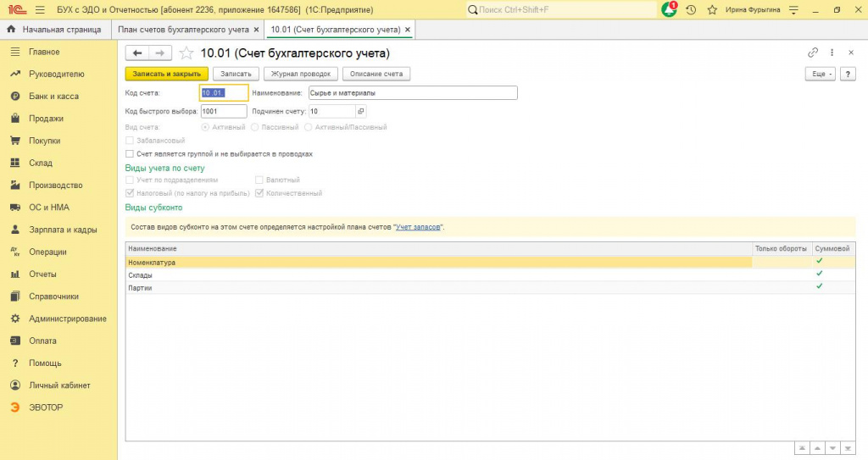Close План счетов бухгалтерского учета tab
Viewport: 868px width, 460px height.
(x=256, y=30)
